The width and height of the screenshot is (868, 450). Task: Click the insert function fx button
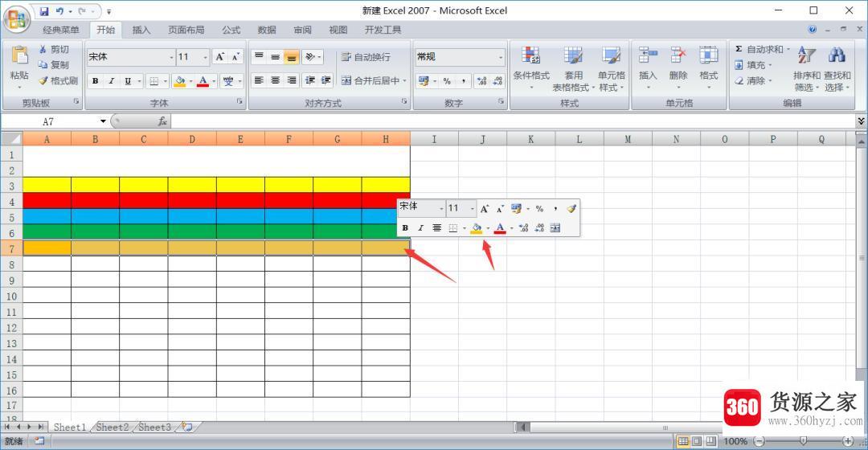(x=162, y=121)
